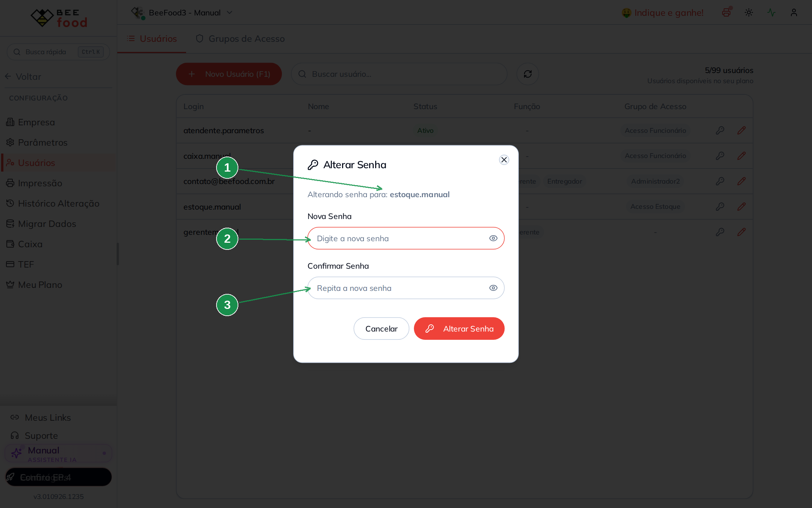Click the version v3.010926.1235 text

[58, 497]
